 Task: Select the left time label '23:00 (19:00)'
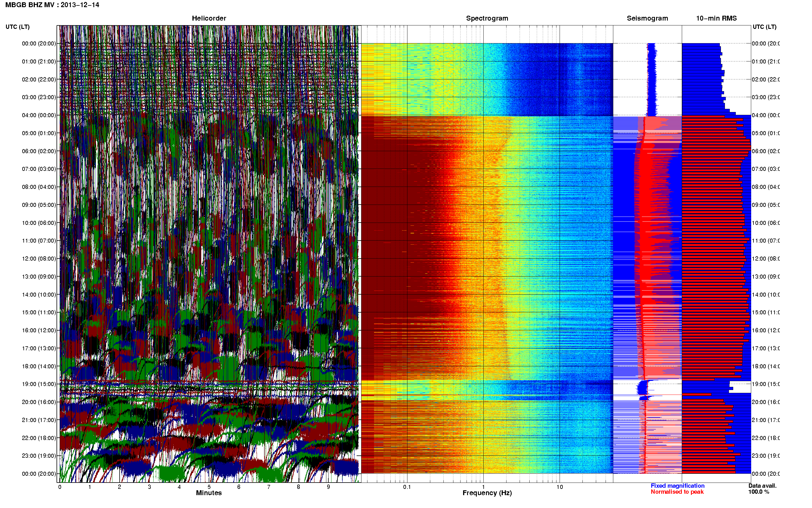pos(39,456)
